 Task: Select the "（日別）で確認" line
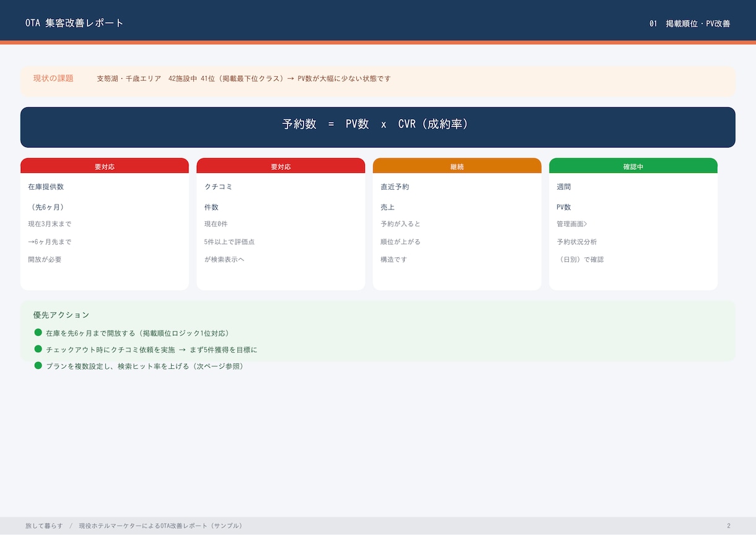(580, 259)
